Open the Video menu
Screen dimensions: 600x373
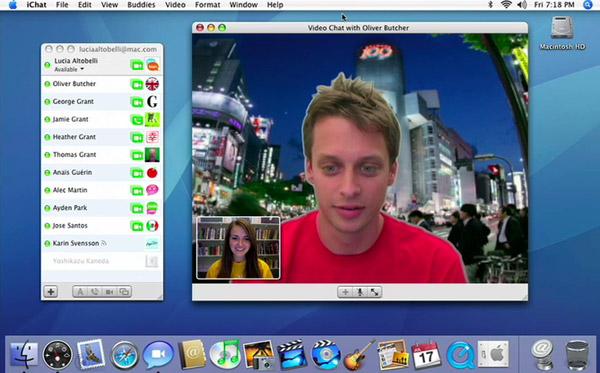(x=175, y=5)
